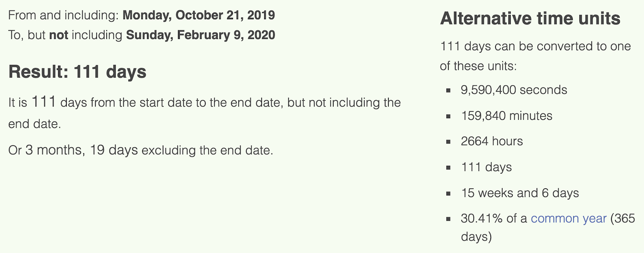Click the 111 days list item

[x=486, y=167]
